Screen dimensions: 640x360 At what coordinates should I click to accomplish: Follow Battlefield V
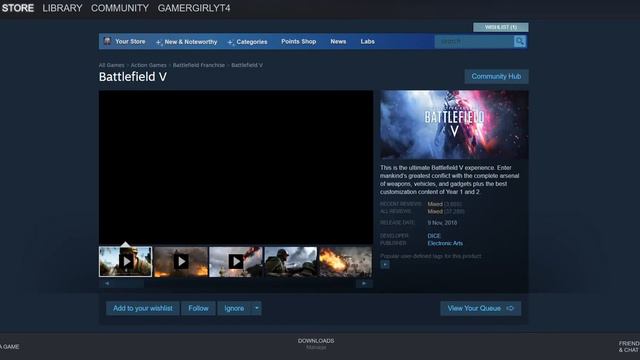tap(198, 308)
